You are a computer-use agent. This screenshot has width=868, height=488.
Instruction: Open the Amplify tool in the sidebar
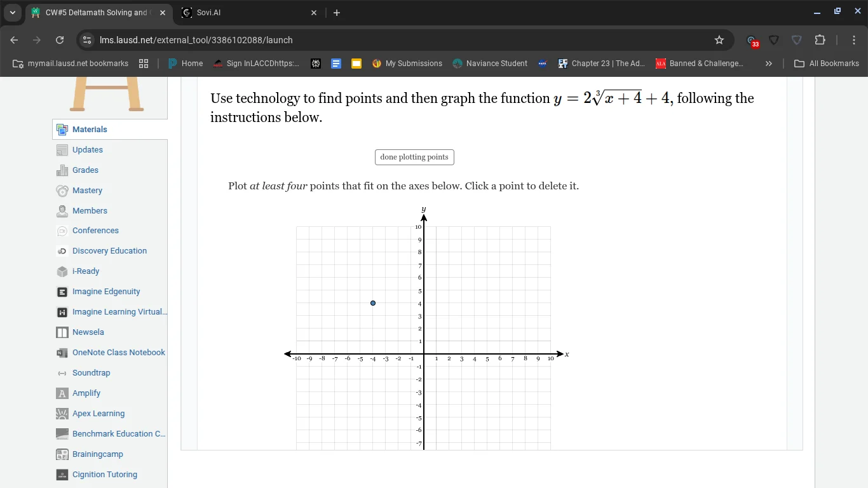click(x=85, y=393)
